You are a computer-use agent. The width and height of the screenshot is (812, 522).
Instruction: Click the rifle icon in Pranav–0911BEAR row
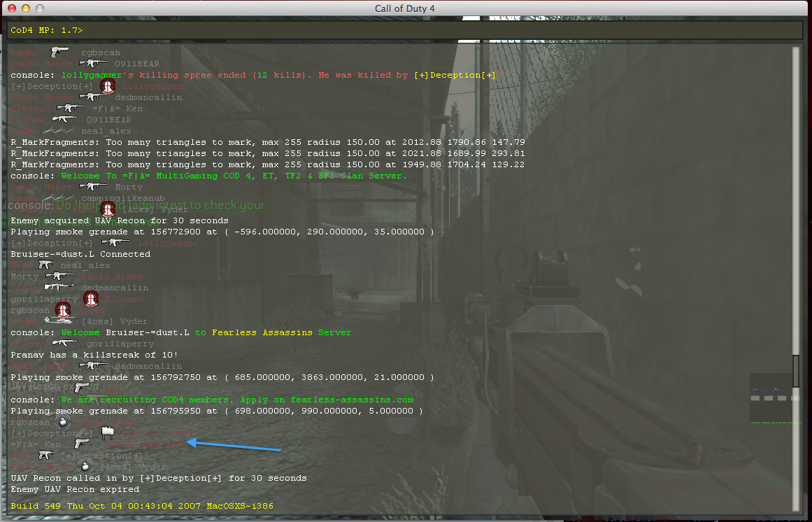(x=65, y=120)
